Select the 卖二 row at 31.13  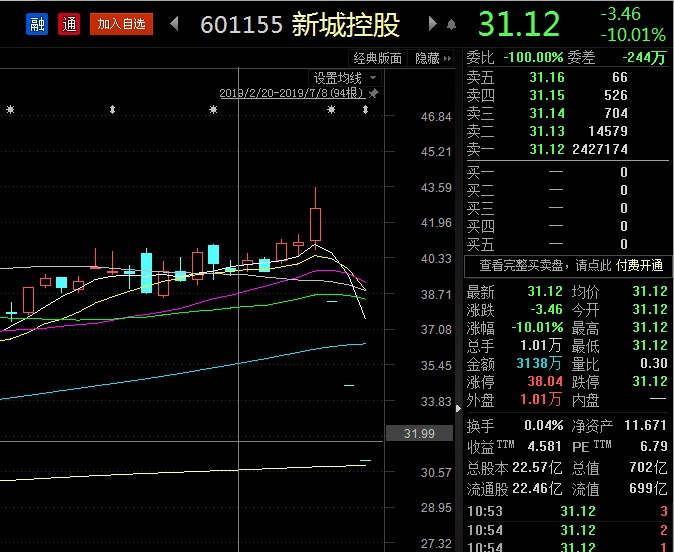567,131
